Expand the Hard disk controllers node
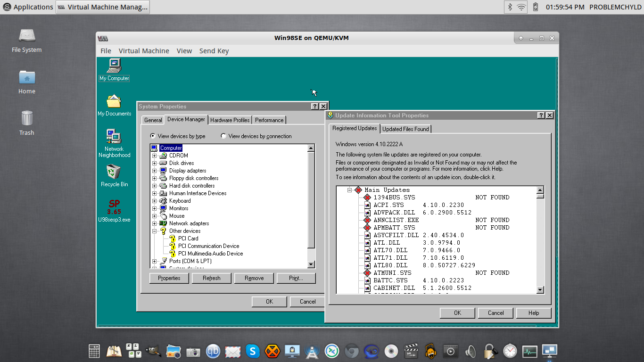 tap(154, 186)
